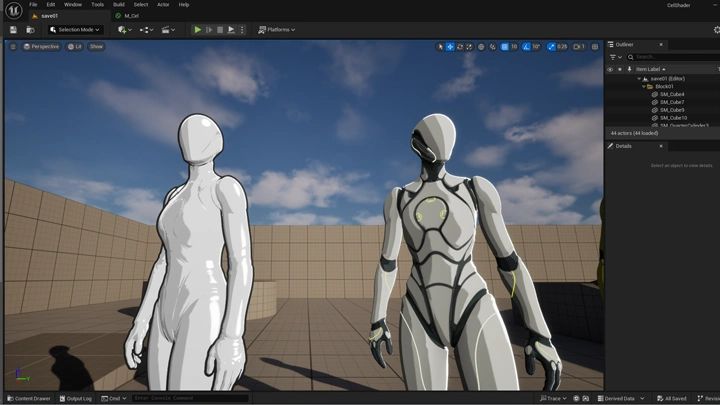
Task: Close the Outliner panel tab
Action: coord(661,45)
